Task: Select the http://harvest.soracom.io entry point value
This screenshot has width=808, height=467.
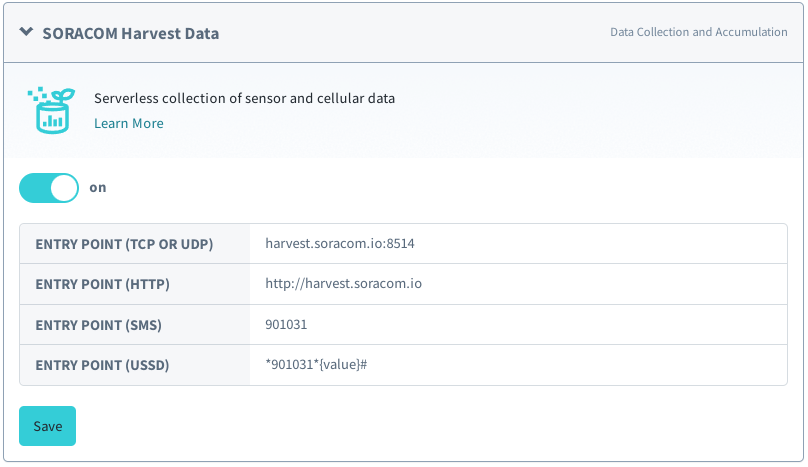Action: click(x=343, y=284)
